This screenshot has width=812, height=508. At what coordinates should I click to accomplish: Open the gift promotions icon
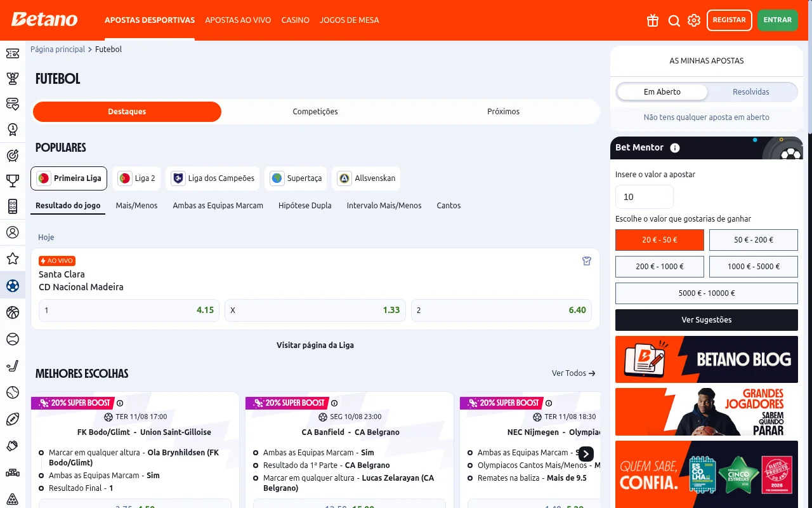(653, 20)
